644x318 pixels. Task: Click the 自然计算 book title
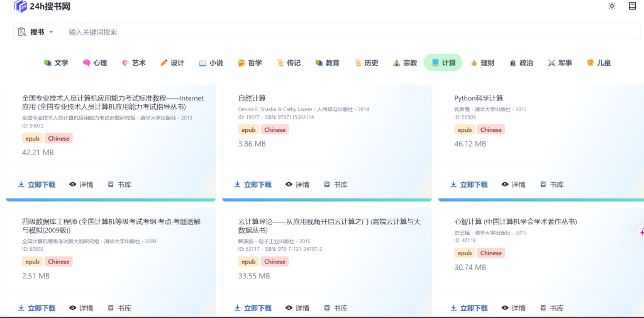tap(252, 98)
